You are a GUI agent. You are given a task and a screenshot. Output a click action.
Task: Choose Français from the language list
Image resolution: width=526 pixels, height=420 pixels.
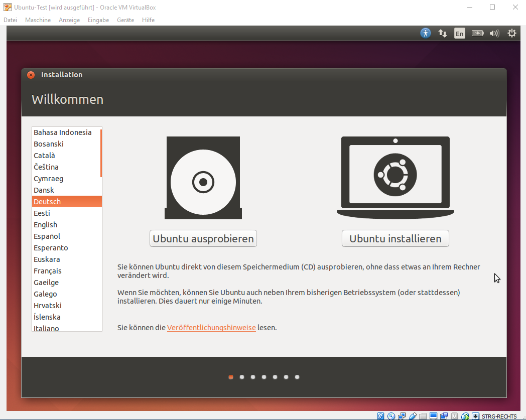tap(48, 271)
